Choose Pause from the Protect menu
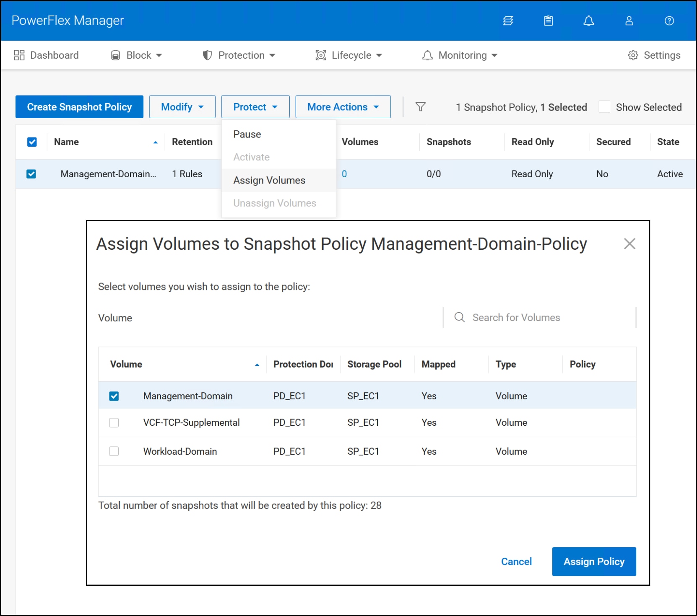 (x=278, y=134)
